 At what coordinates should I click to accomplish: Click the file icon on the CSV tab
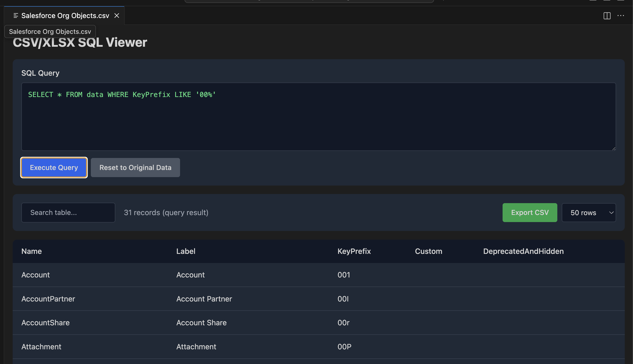[x=16, y=16]
